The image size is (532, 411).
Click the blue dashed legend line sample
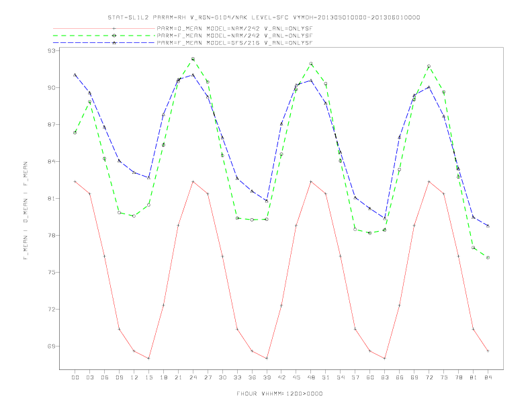point(104,43)
